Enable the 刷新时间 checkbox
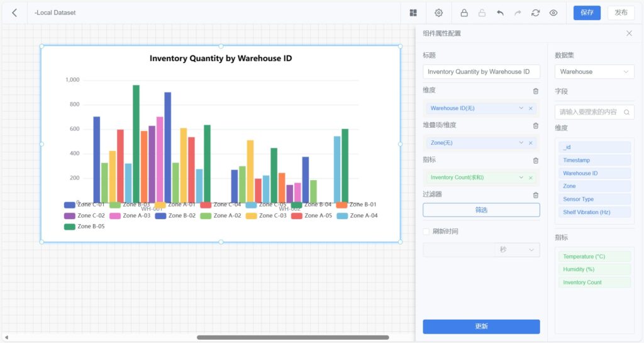The height and width of the screenshot is (343, 644). (427, 232)
